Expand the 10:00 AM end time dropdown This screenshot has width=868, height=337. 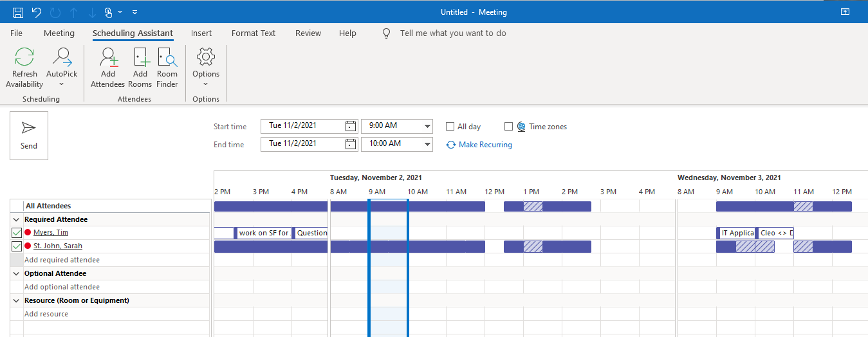click(428, 144)
